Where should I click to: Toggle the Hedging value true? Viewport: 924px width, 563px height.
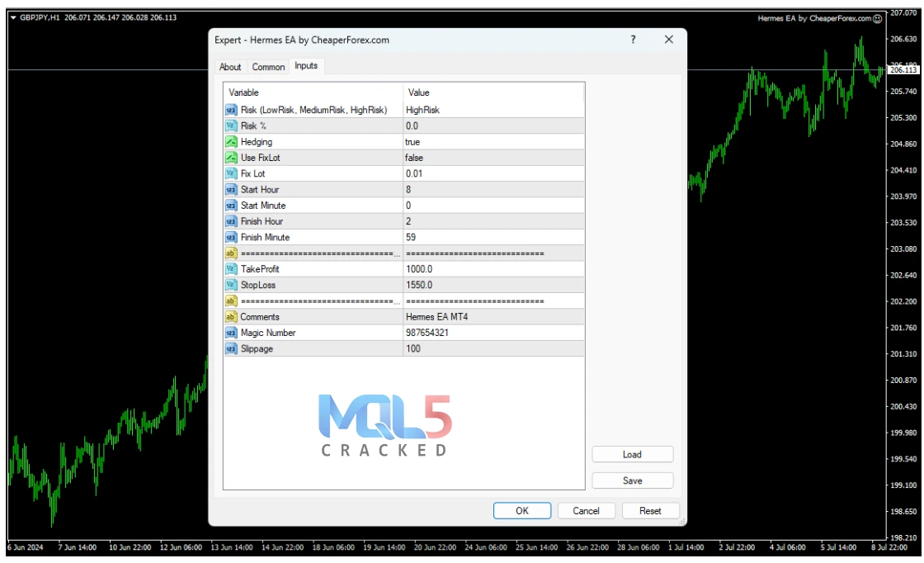(494, 142)
